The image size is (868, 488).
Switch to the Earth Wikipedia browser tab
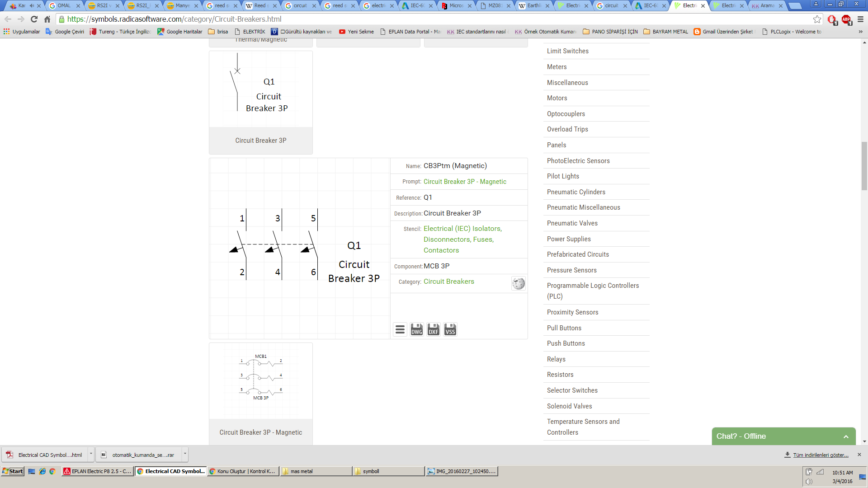click(x=534, y=5)
